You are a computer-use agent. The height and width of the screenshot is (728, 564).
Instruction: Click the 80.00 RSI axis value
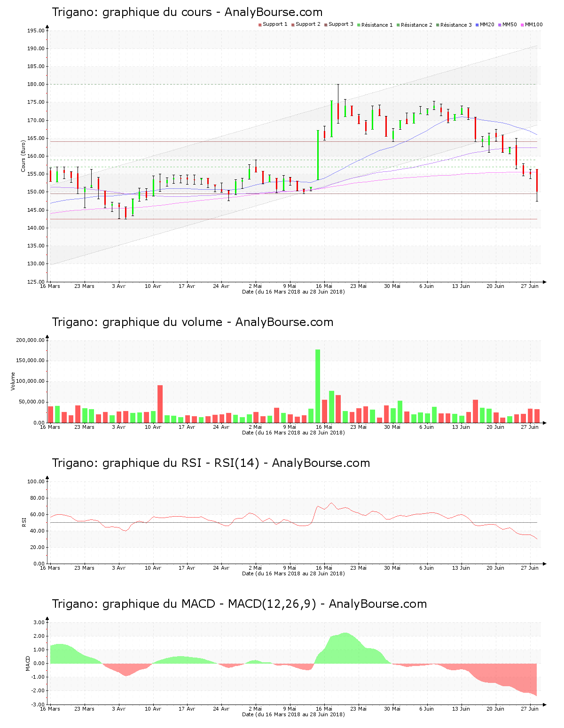[x=38, y=498]
